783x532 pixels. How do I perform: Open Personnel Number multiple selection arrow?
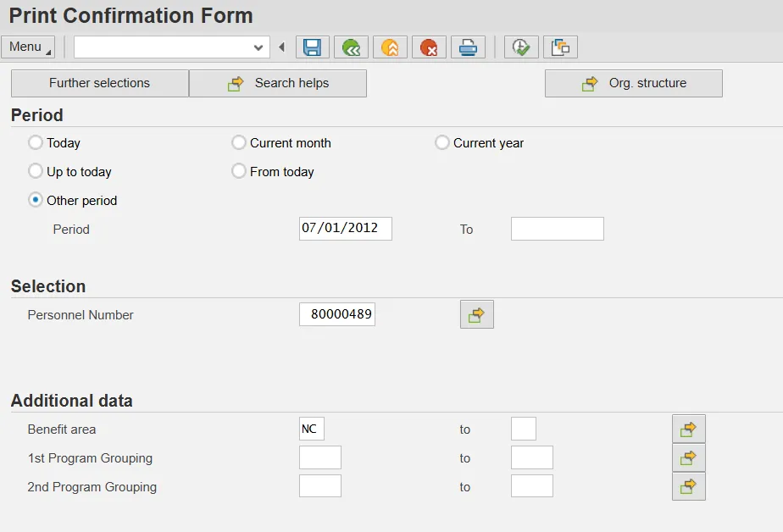476,314
